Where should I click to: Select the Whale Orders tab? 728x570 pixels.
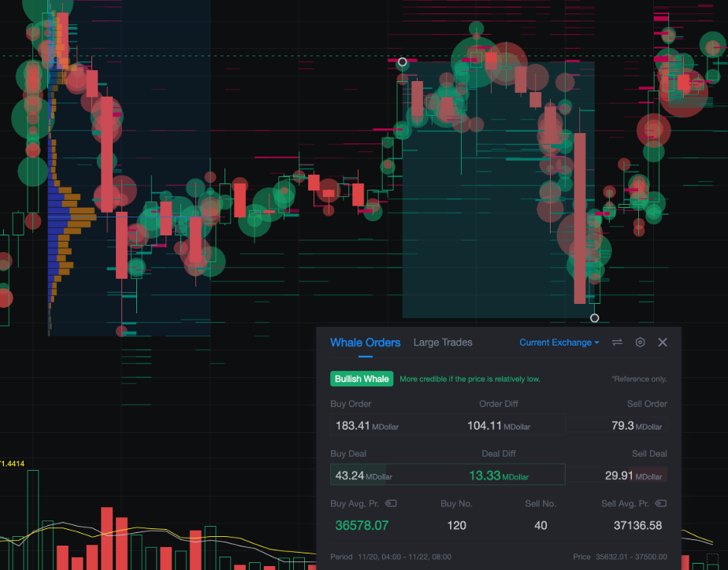365,342
